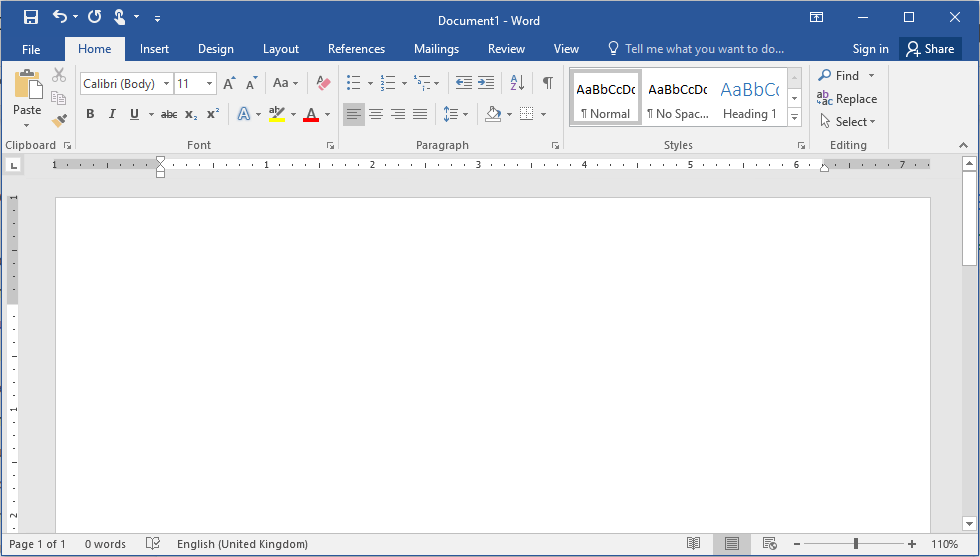Screen dimensions: 980x557
Task: Apply subscript formatting
Action: tap(191, 114)
